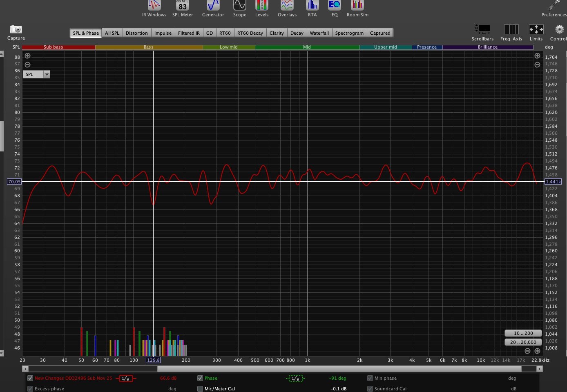Click the horizontal scrollbar left arrow

click(25, 369)
